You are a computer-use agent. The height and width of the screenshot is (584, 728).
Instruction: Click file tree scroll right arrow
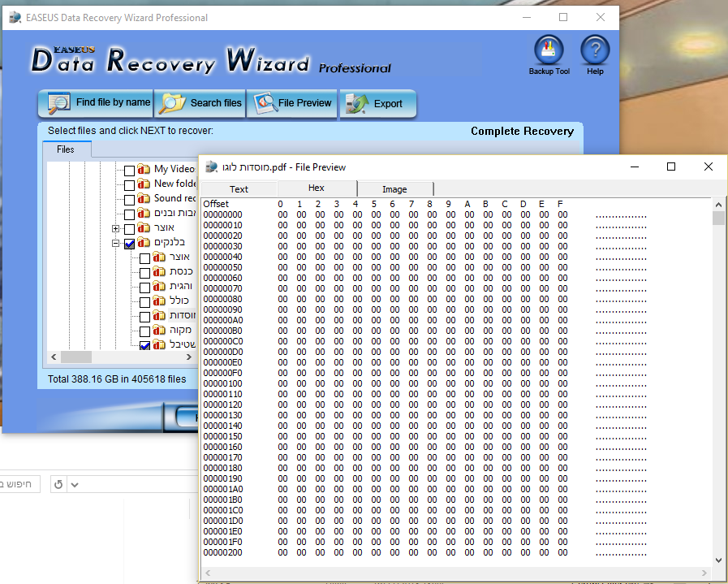(189, 357)
